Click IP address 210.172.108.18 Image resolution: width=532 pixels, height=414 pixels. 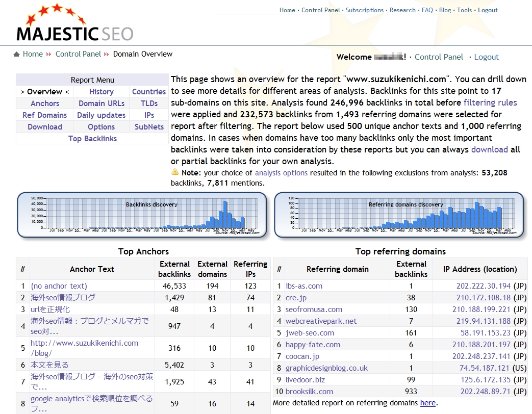[483, 298]
